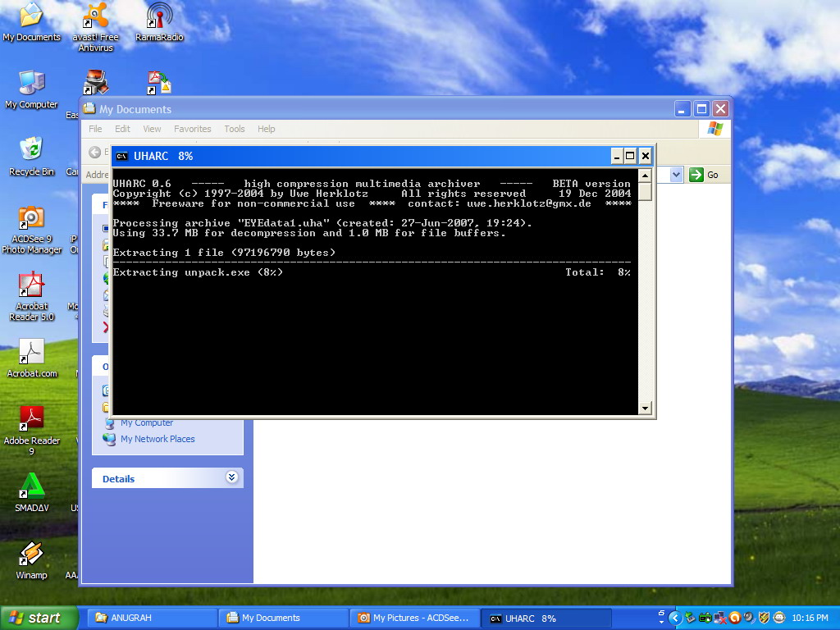
Task: Open File menu in My Documents
Action: pyautogui.click(x=95, y=129)
